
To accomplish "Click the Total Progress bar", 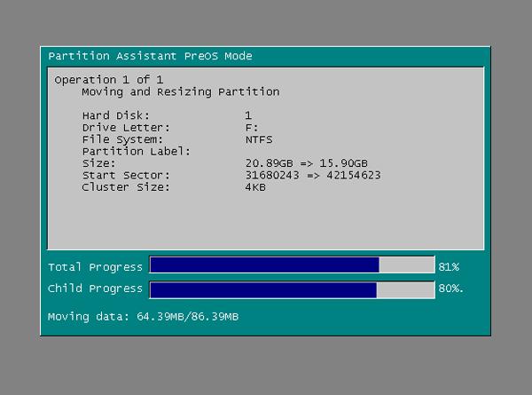I will (x=292, y=265).
